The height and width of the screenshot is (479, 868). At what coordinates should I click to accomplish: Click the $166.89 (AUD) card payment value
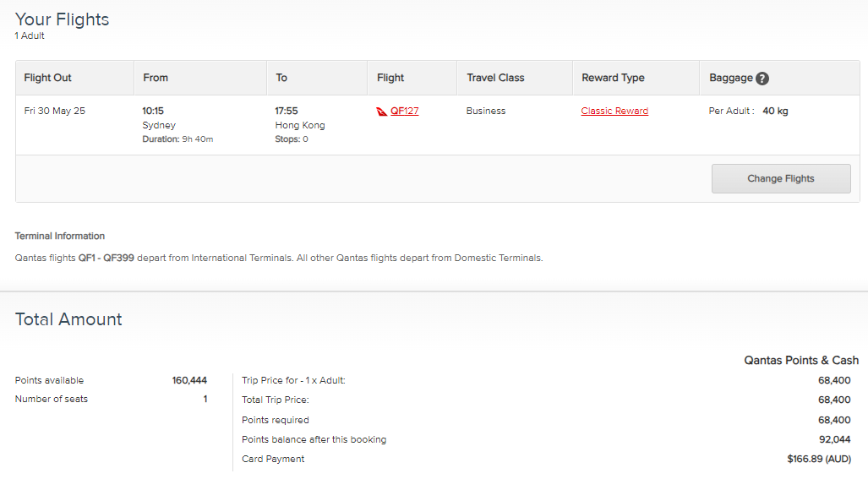click(x=819, y=459)
